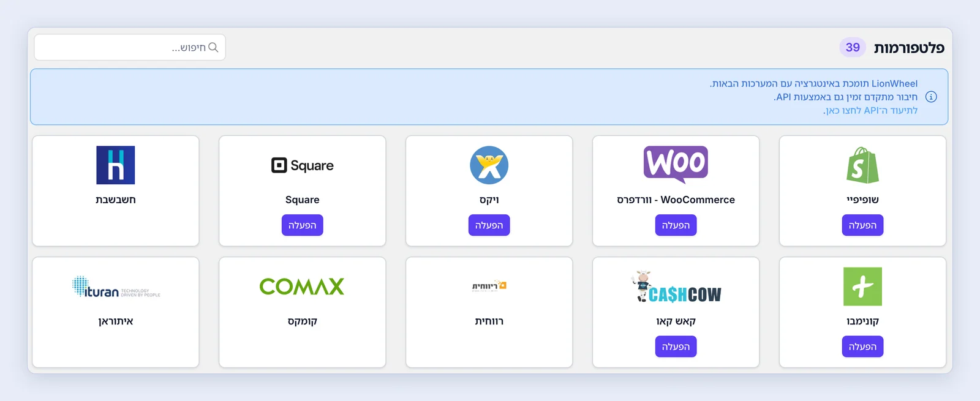Screen dimensions: 980x401
Task: Activate the CashCow integration button
Action: click(676, 347)
